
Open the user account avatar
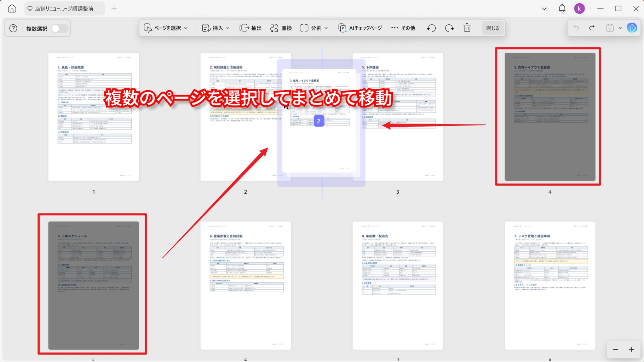tap(579, 8)
